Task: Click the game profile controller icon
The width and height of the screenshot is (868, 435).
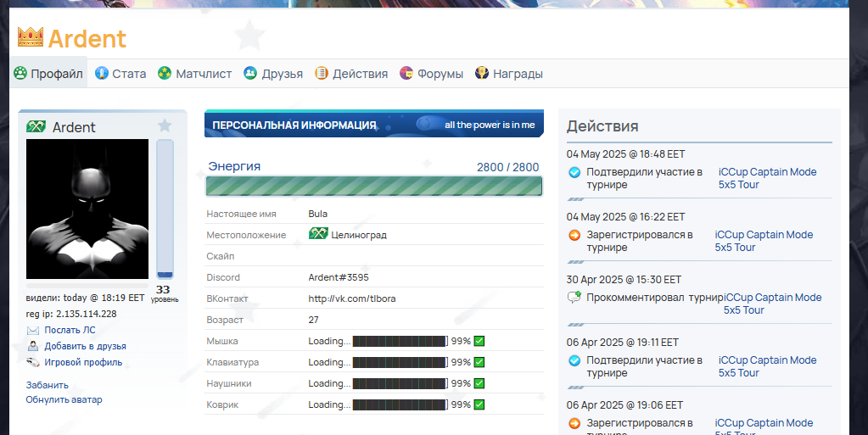Action: pyautogui.click(x=33, y=363)
